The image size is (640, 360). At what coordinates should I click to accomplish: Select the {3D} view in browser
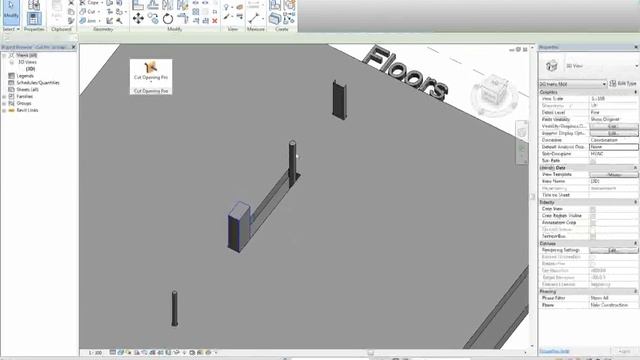(30, 69)
